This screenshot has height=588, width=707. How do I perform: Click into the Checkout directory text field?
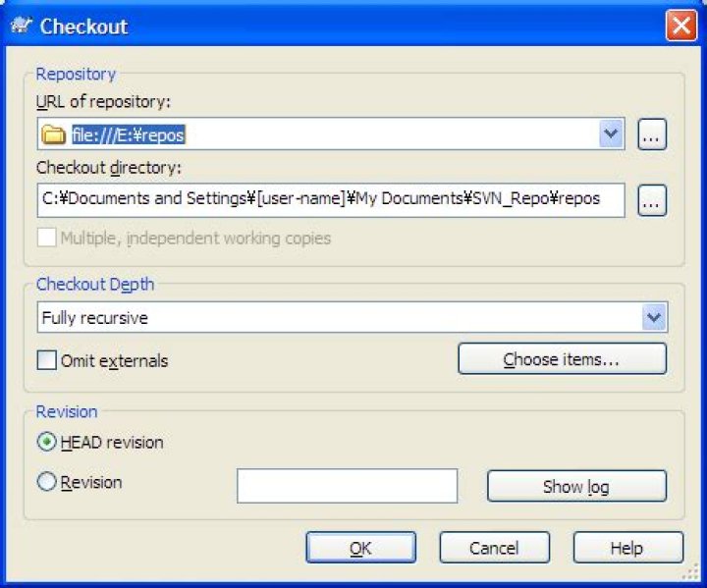[x=331, y=199]
